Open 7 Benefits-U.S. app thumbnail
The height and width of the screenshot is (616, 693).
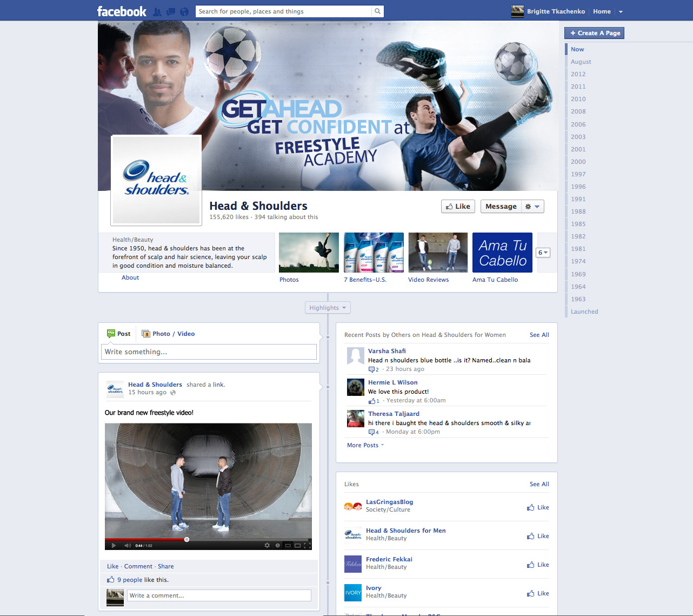(374, 253)
